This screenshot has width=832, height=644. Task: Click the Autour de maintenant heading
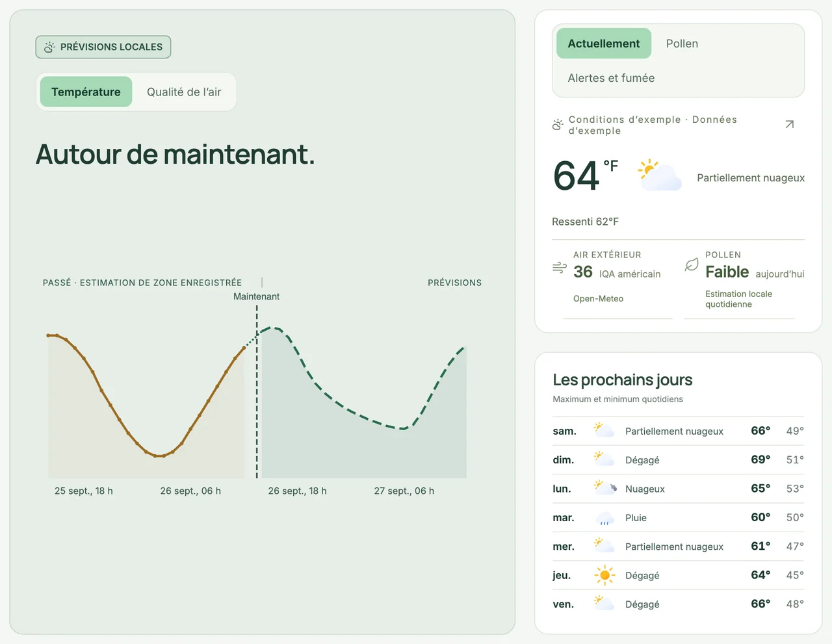(x=175, y=154)
